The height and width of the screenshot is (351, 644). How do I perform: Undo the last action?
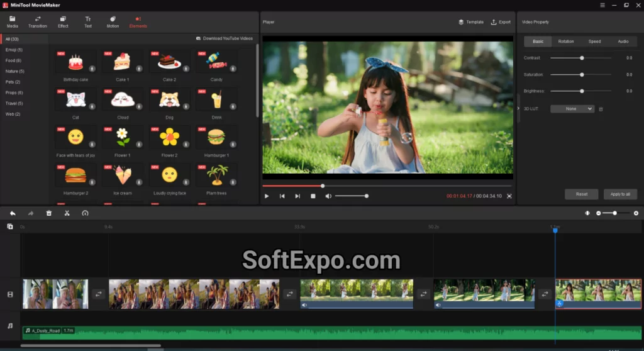pos(13,213)
